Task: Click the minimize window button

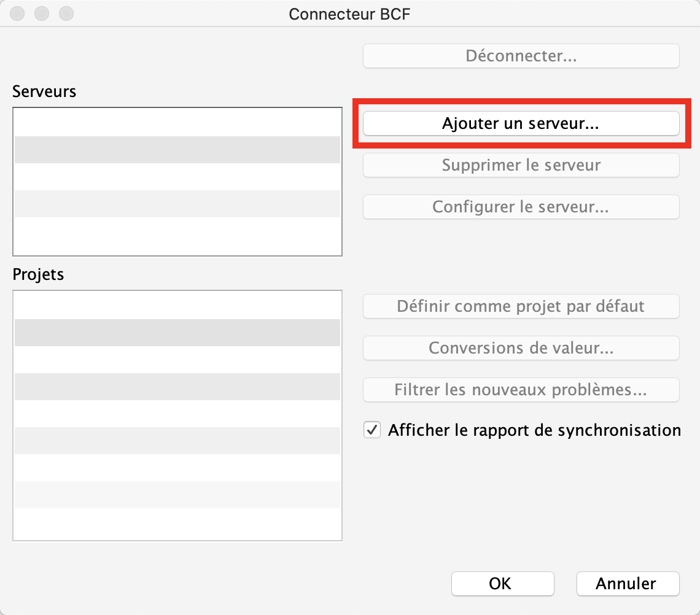Action: tap(42, 14)
